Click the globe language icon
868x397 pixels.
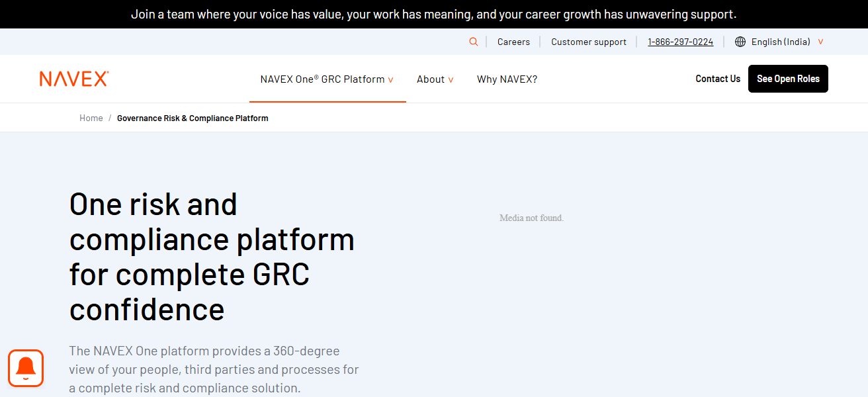click(740, 42)
